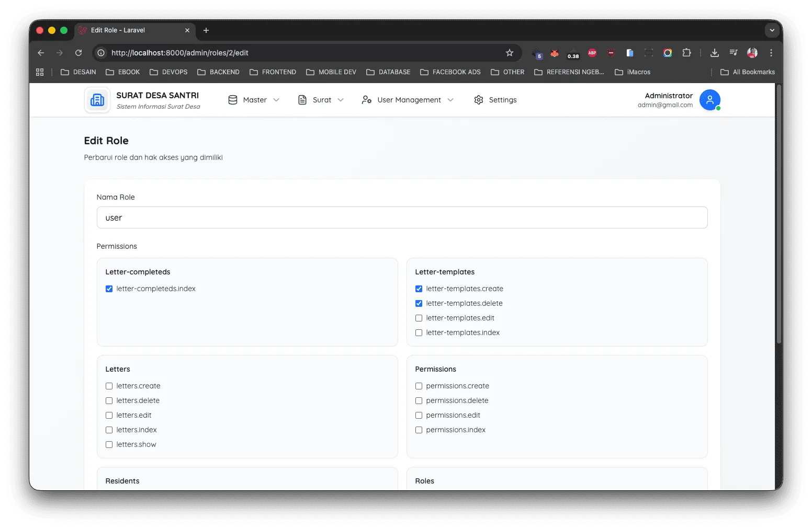Uncheck letter-templates.create permission

coord(419,289)
